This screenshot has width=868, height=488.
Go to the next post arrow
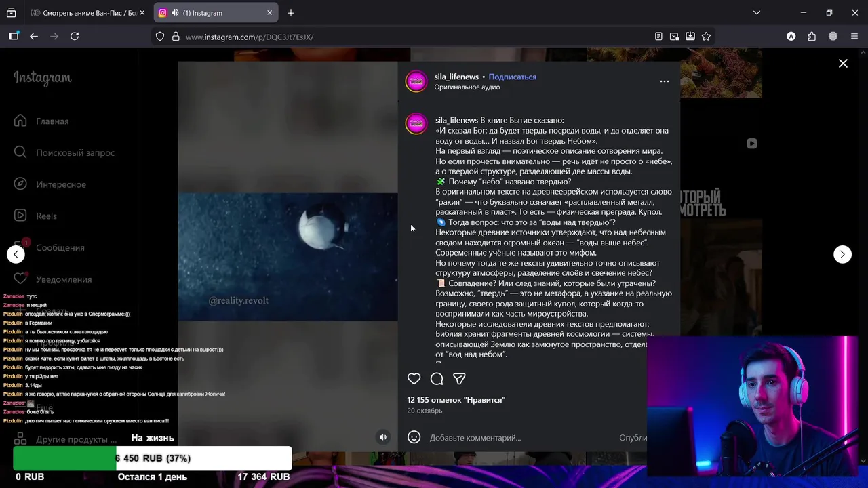[842, 254]
